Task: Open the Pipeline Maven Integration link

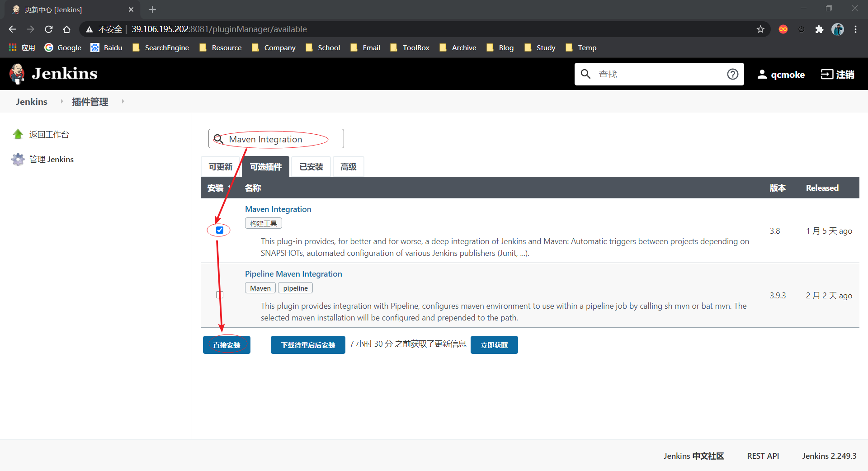Action: click(293, 274)
